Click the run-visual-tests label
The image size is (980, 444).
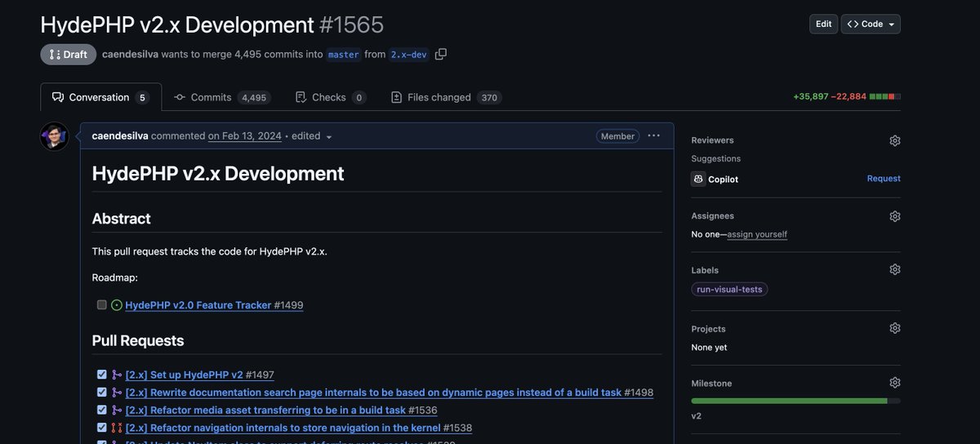[x=729, y=289]
